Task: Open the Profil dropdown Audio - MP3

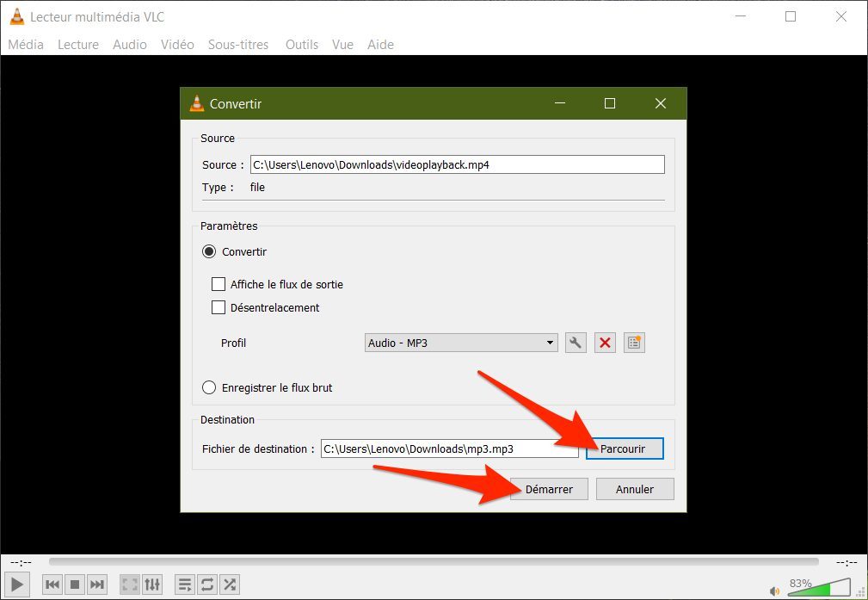Action: pos(460,343)
